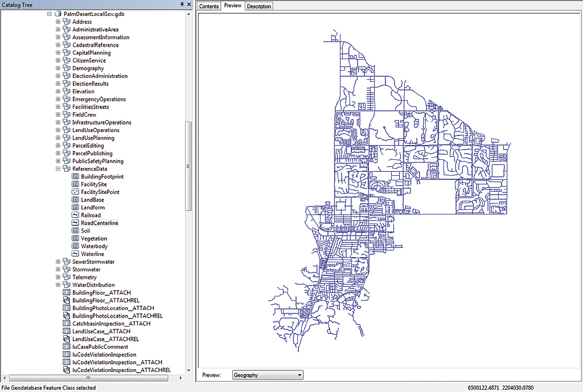Select the BuildingPhotoLocation__ATTACHREL item
Screen dimensions: 583x392
tap(117, 316)
